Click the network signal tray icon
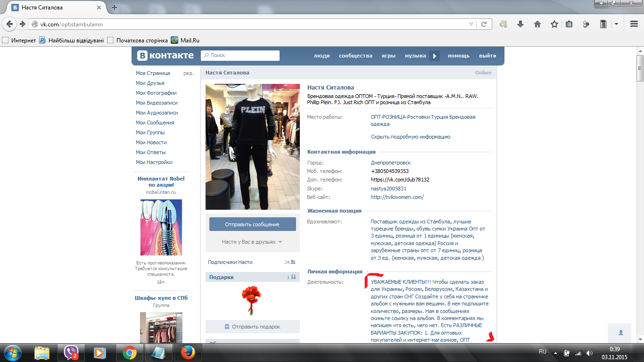 pyautogui.click(x=578, y=353)
